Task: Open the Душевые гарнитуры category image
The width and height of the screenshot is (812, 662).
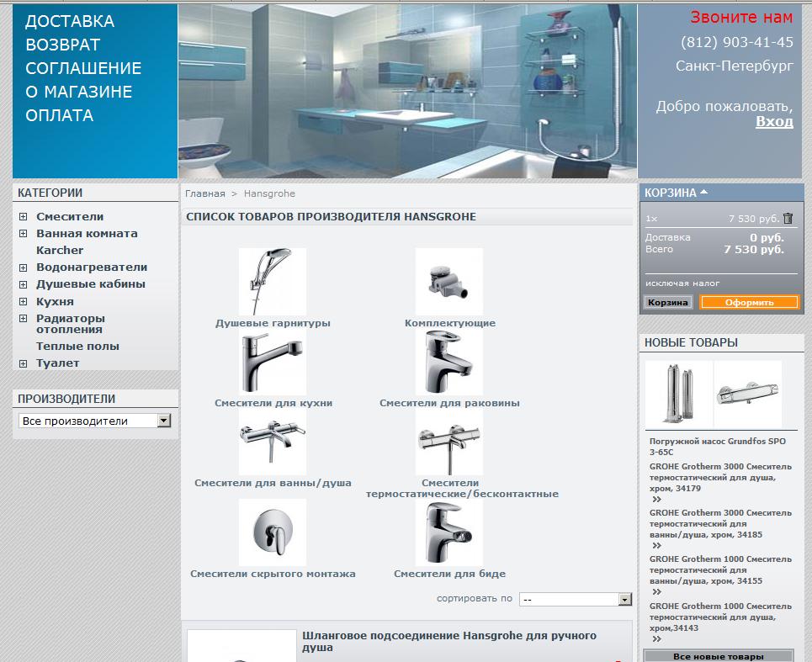Action: (x=273, y=281)
